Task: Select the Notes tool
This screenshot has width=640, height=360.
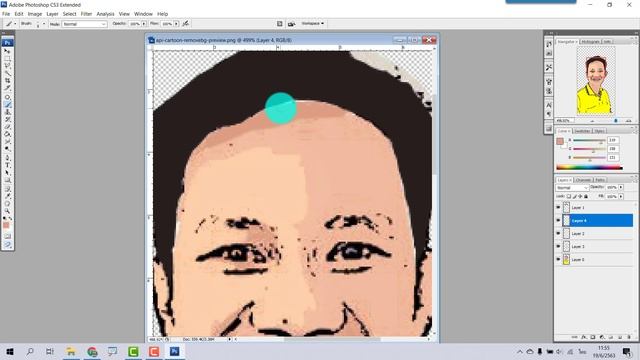Action: coord(7,189)
